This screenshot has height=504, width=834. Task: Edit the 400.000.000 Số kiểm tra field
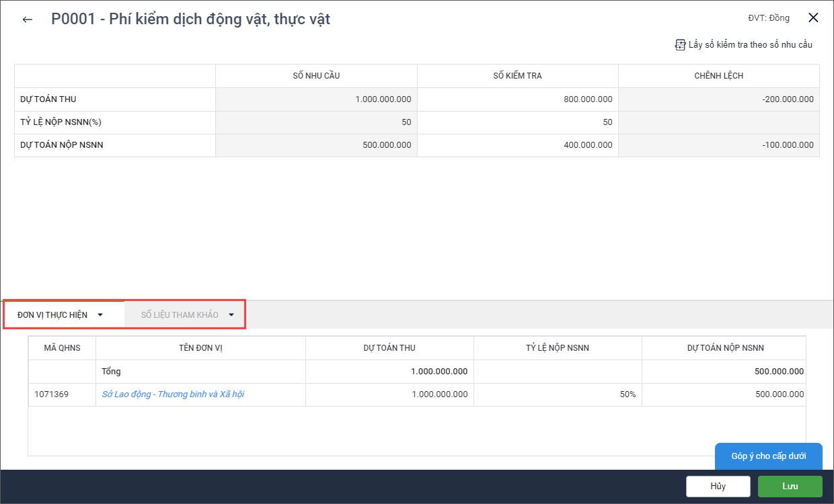click(517, 145)
